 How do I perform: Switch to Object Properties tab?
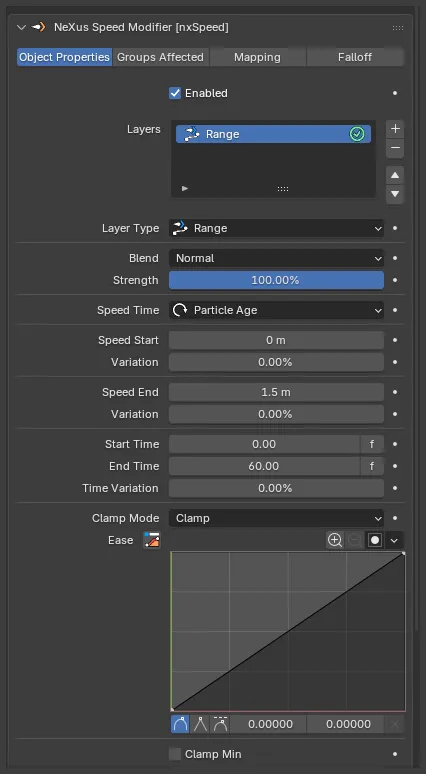pyautogui.click(x=64, y=57)
